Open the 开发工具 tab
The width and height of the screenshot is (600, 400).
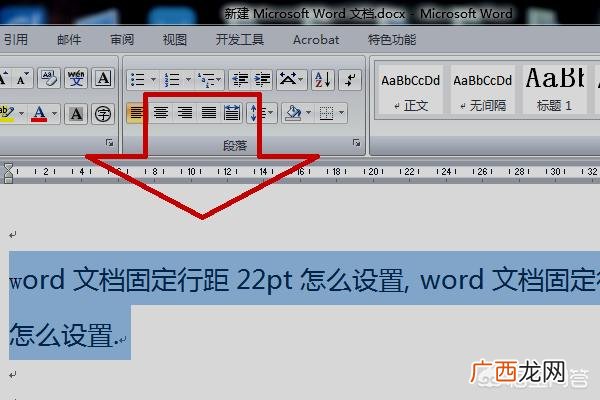pyautogui.click(x=240, y=39)
